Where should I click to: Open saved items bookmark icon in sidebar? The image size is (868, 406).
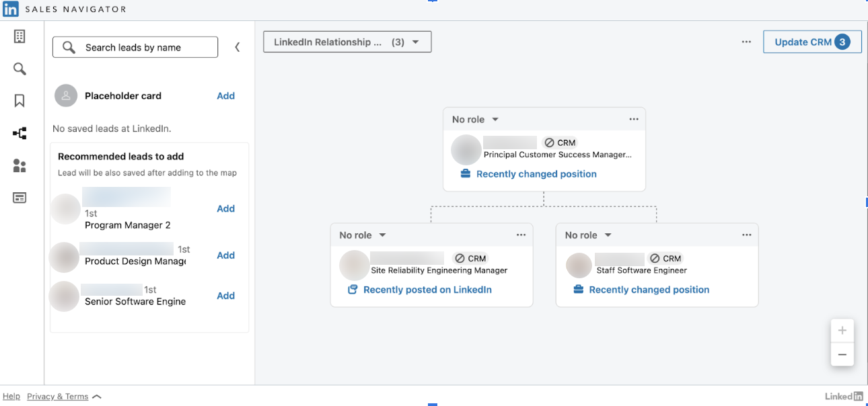click(20, 101)
